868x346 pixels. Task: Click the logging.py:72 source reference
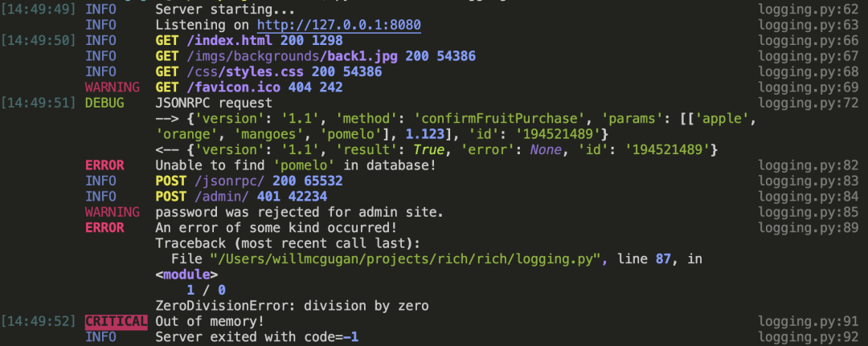808,103
